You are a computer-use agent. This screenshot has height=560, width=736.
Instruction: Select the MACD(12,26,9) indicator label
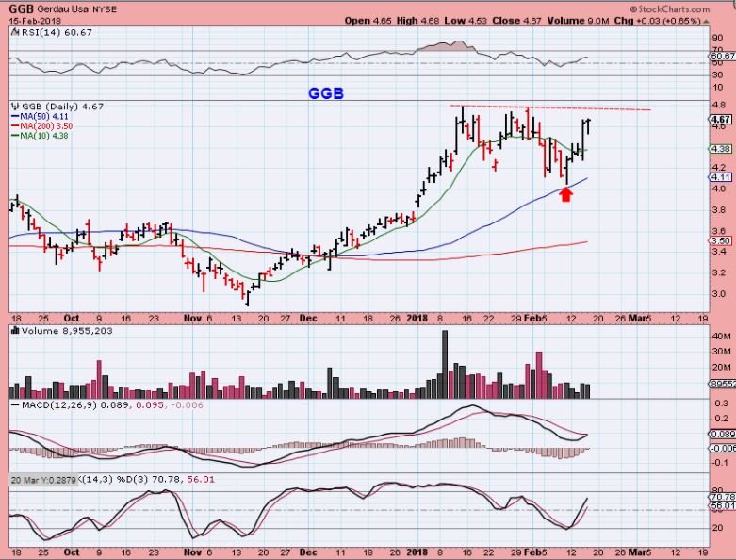point(59,404)
